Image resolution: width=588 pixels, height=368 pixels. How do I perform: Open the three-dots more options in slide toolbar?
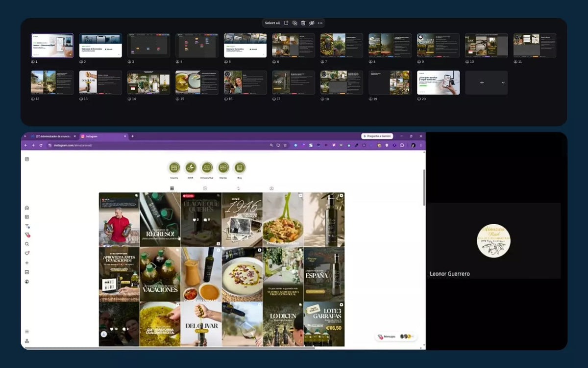pos(320,23)
